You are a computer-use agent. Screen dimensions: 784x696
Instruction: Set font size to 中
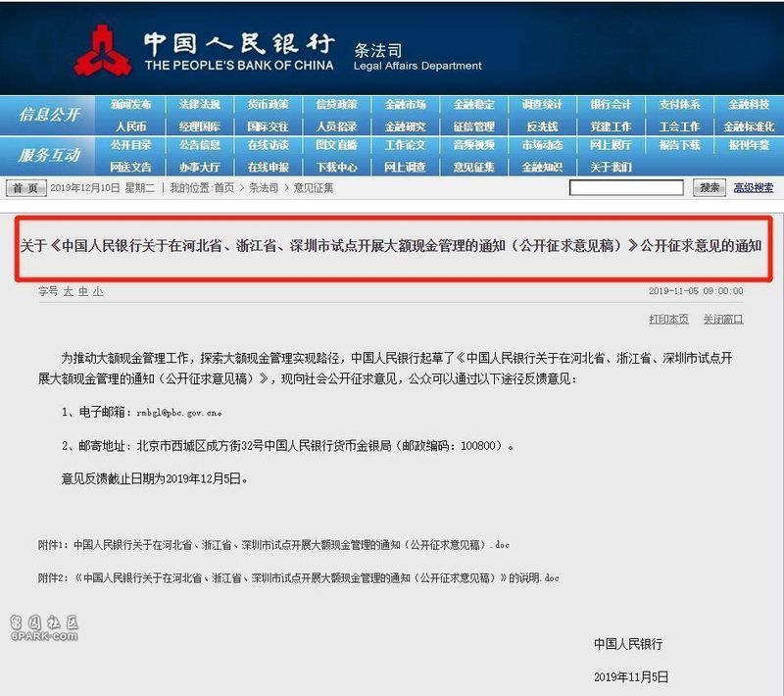(83, 291)
